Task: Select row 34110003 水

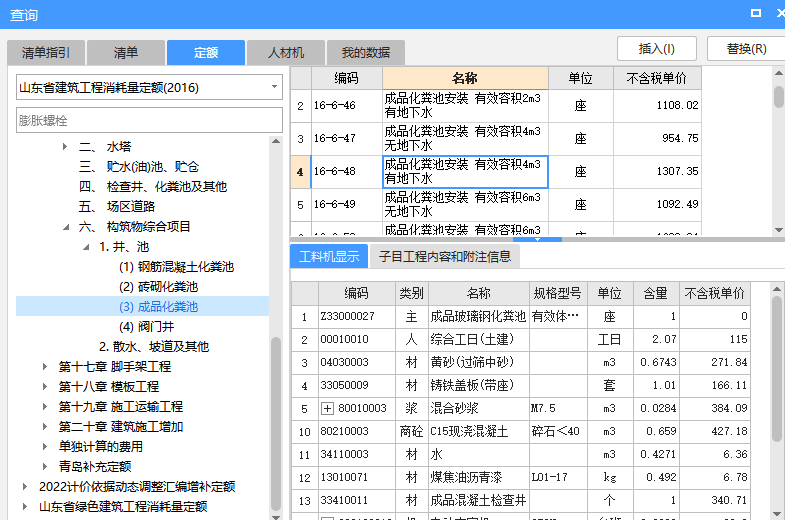Action: click(521, 454)
